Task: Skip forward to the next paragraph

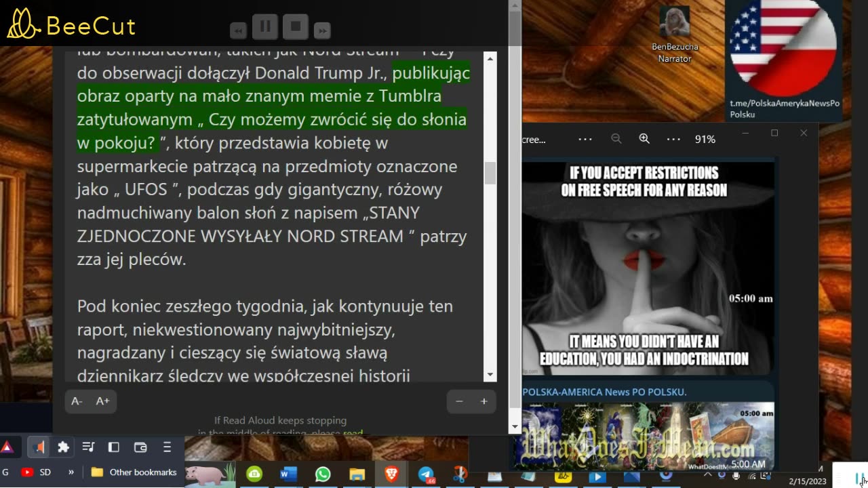Action: (323, 30)
